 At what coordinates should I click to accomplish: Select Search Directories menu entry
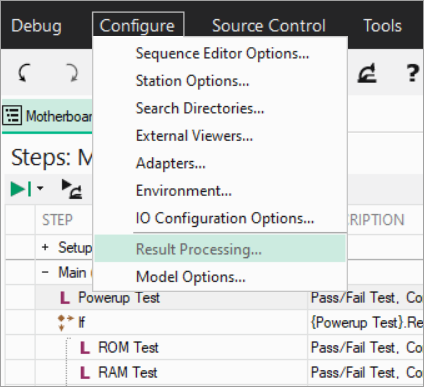pyautogui.click(x=220, y=108)
